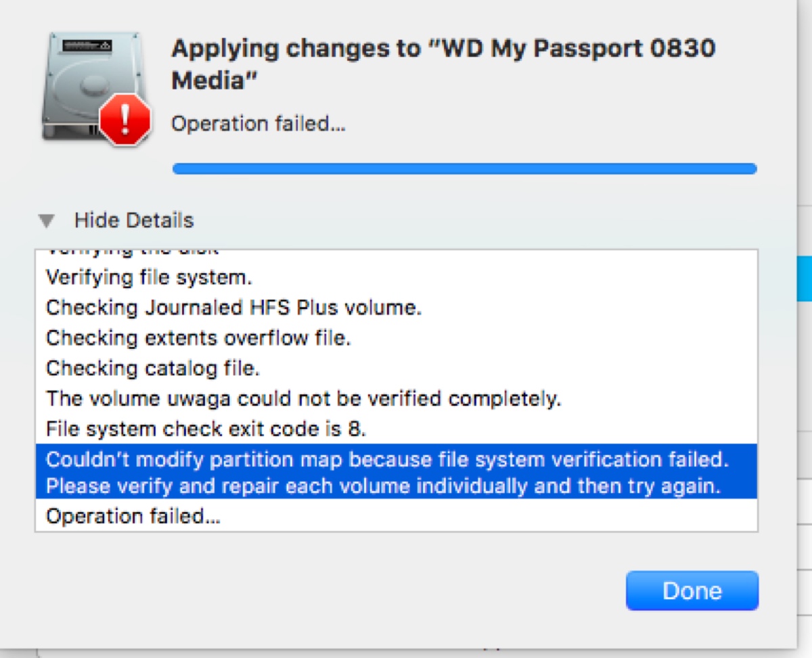Click the partially hidden top log line
Viewport: 812px width, 658px height.
(x=132, y=252)
